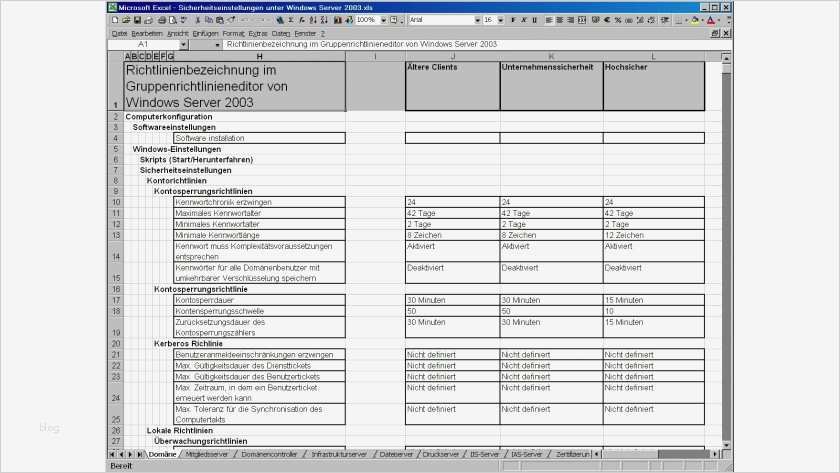This screenshot has height=473, width=840.
Task: Run the Spelling check icon
Action: pos(184,20)
